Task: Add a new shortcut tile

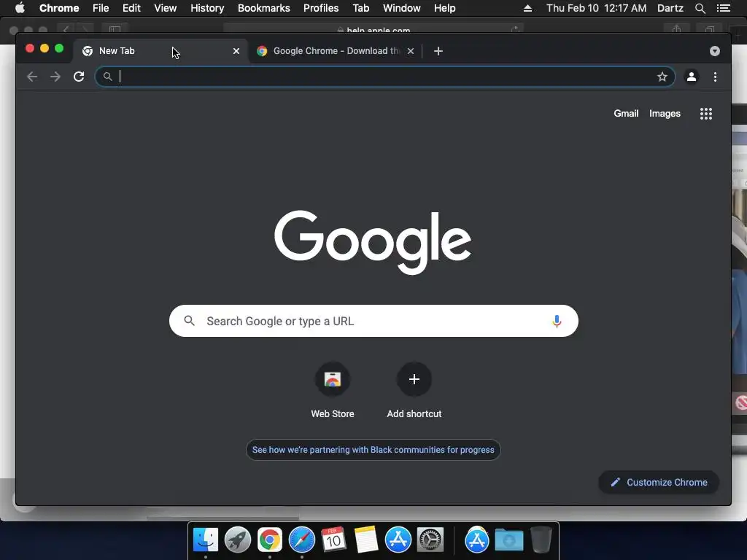Action: 414,391
